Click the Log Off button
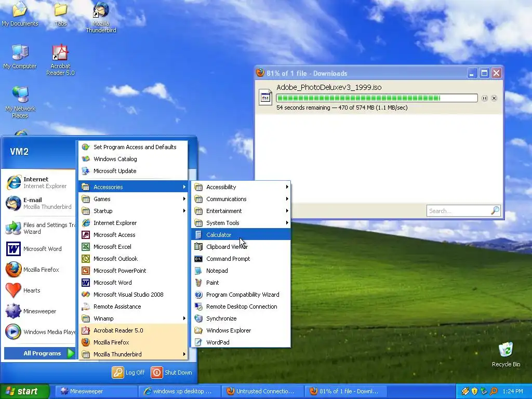Viewport: 532px width, 399px height. 129,373
